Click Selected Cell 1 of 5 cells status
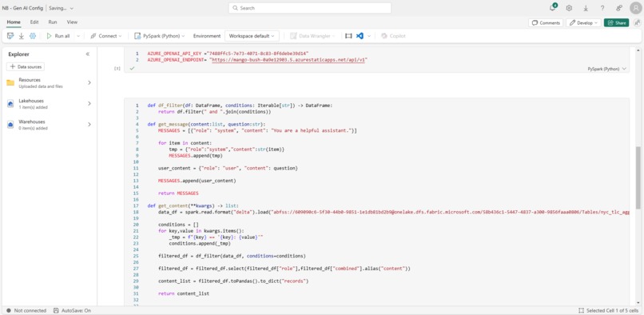Screen dimensions: 644x315 click(x=608, y=310)
